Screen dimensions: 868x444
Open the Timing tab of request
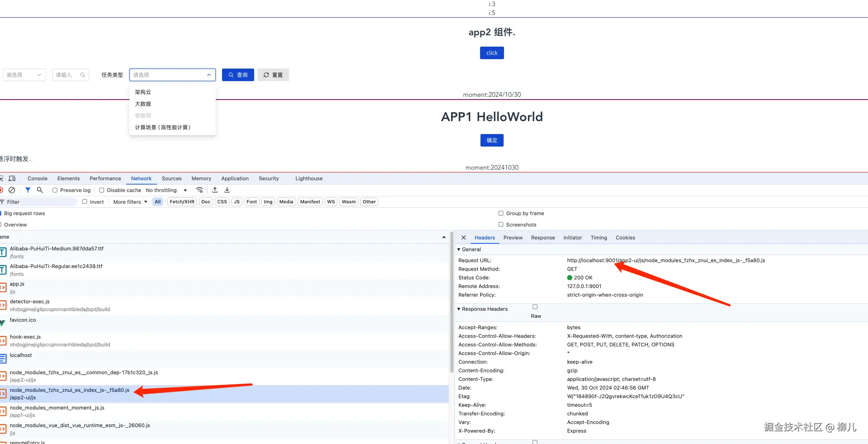pyautogui.click(x=599, y=237)
